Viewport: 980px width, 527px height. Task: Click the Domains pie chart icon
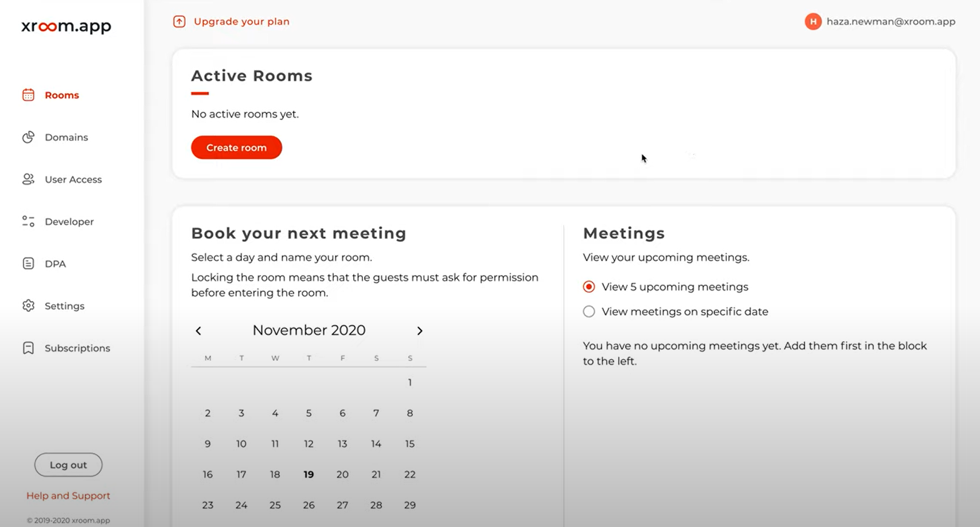[28, 138]
